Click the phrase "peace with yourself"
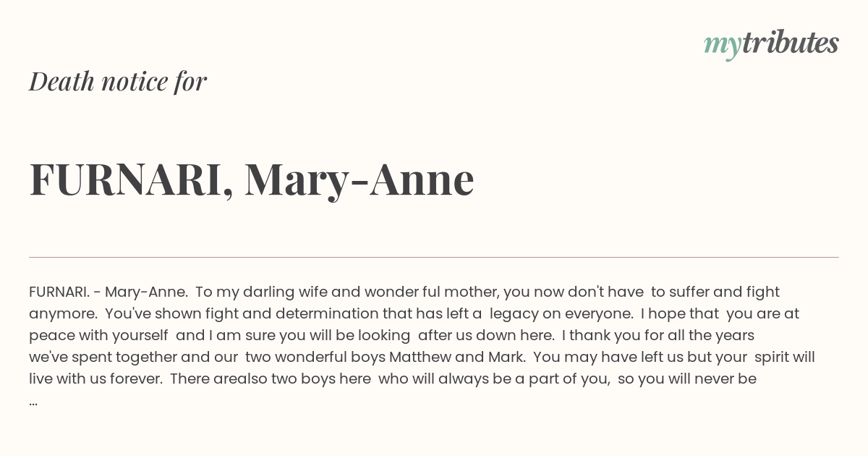Screen dimensions: 868x456 (101, 335)
